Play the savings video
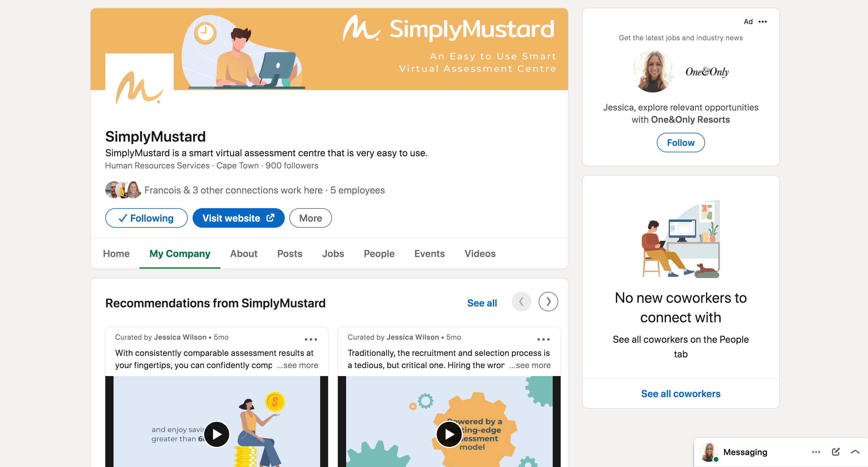The image size is (868, 467). click(x=217, y=434)
